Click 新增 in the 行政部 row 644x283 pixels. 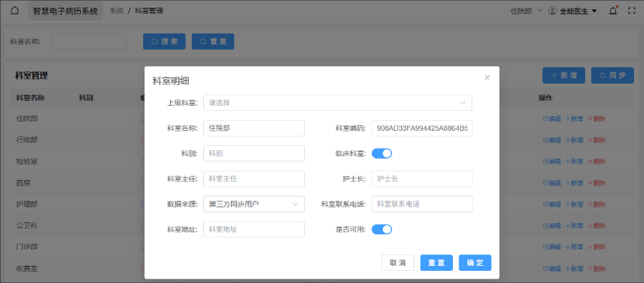(574, 140)
